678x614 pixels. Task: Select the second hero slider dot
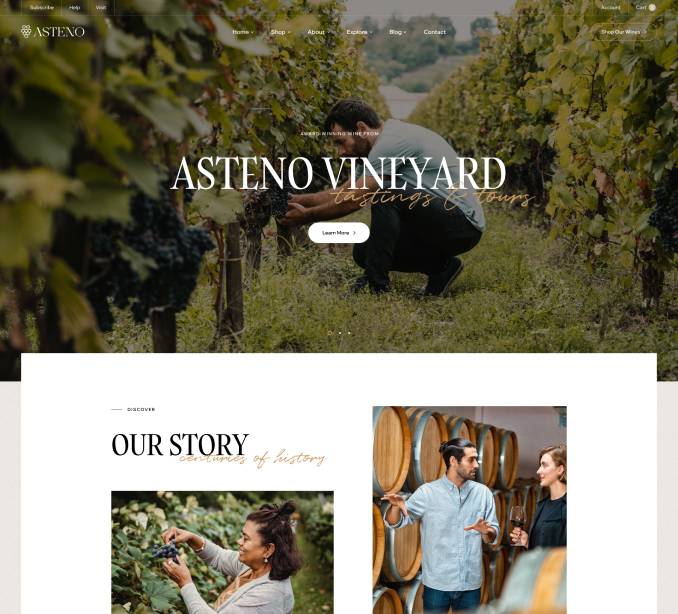pos(340,333)
